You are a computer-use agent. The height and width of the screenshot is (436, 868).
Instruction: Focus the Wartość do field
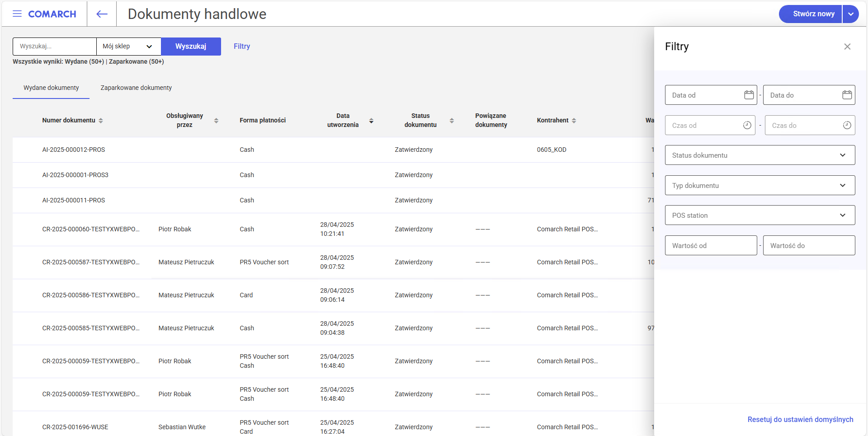[x=809, y=245]
